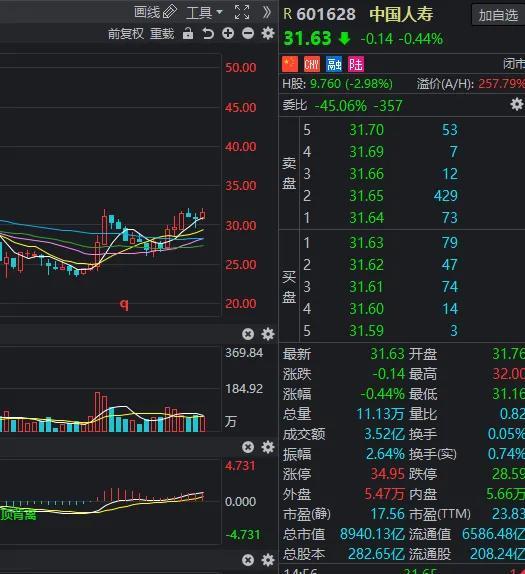Viewport: 525px width, 574px height.
Task: Click stock name 中国人寿
Action: [401, 15]
